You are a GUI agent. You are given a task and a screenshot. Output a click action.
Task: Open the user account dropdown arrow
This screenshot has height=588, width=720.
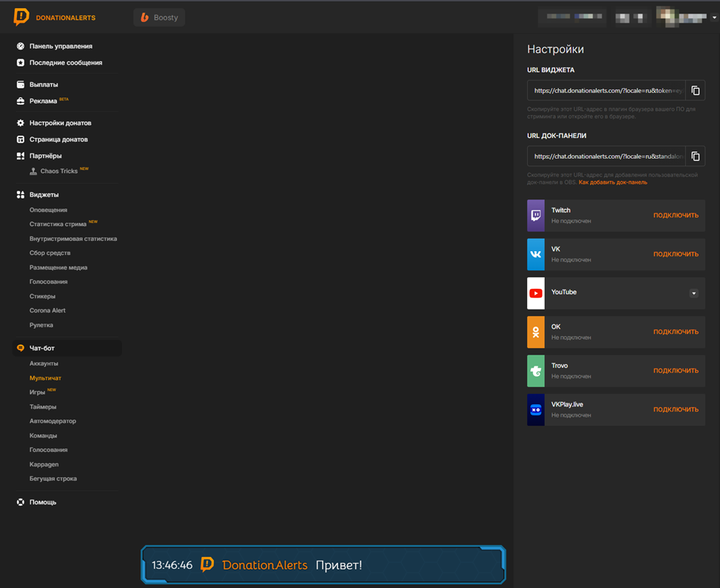click(x=714, y=18)
